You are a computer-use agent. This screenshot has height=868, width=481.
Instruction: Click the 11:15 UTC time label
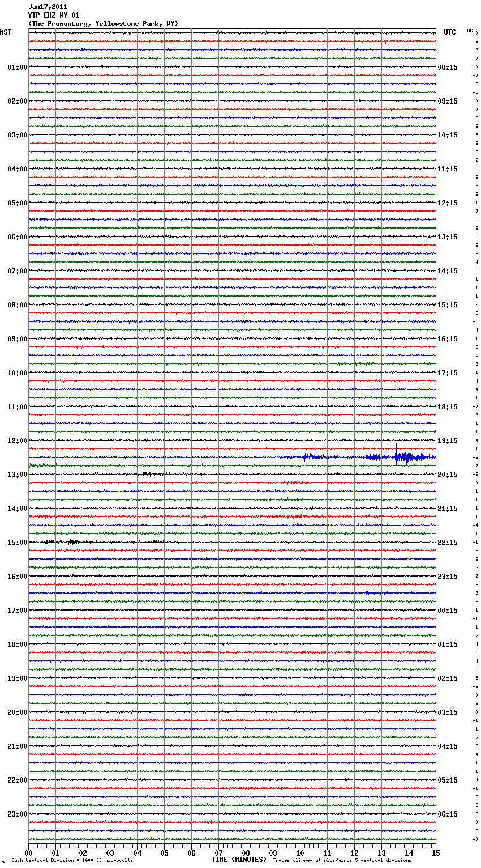pos(448,169)
